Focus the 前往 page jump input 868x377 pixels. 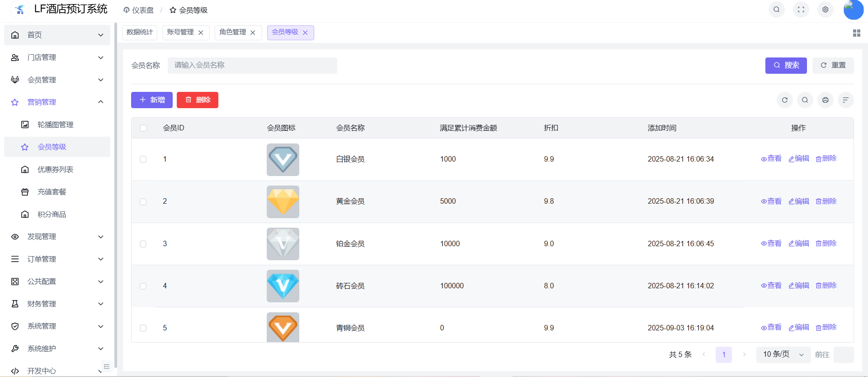click(844, 354)
